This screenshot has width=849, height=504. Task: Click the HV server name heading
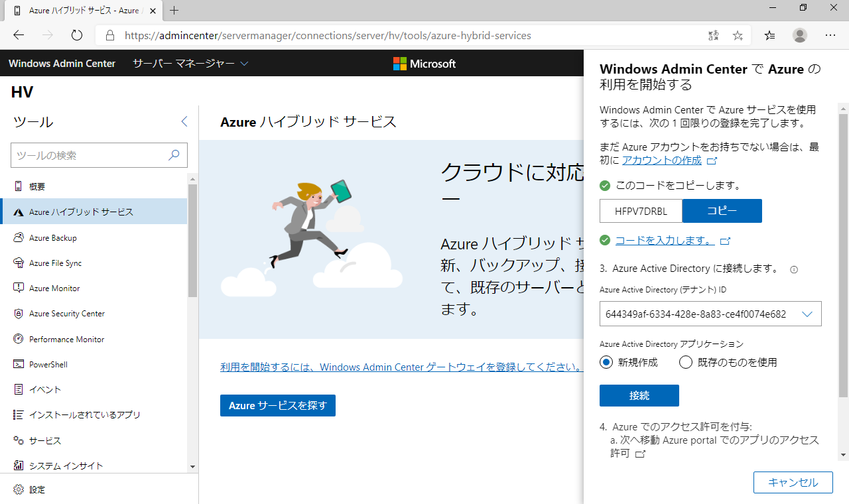[22, 92]
